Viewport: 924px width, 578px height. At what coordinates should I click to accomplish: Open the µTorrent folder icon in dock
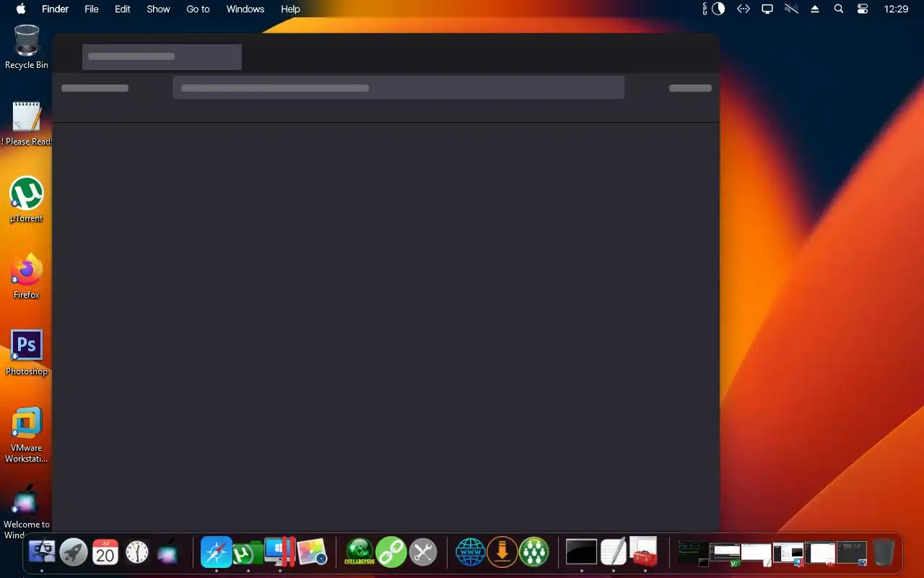[248, 553]
